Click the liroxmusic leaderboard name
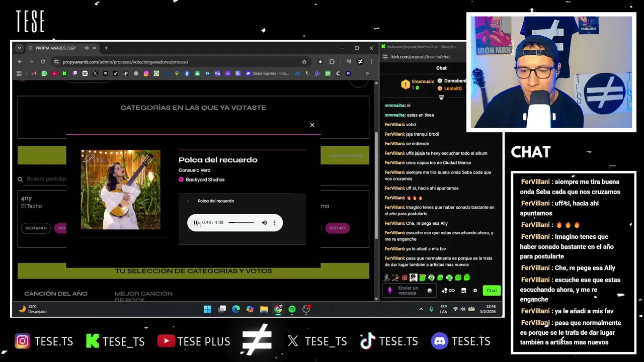 coord(423,81)
